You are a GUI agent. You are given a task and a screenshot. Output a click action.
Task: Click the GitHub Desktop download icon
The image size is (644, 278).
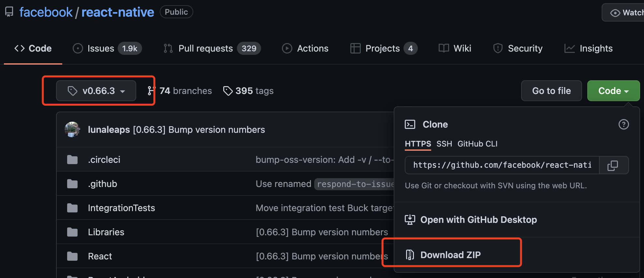[x=410, y=220]
